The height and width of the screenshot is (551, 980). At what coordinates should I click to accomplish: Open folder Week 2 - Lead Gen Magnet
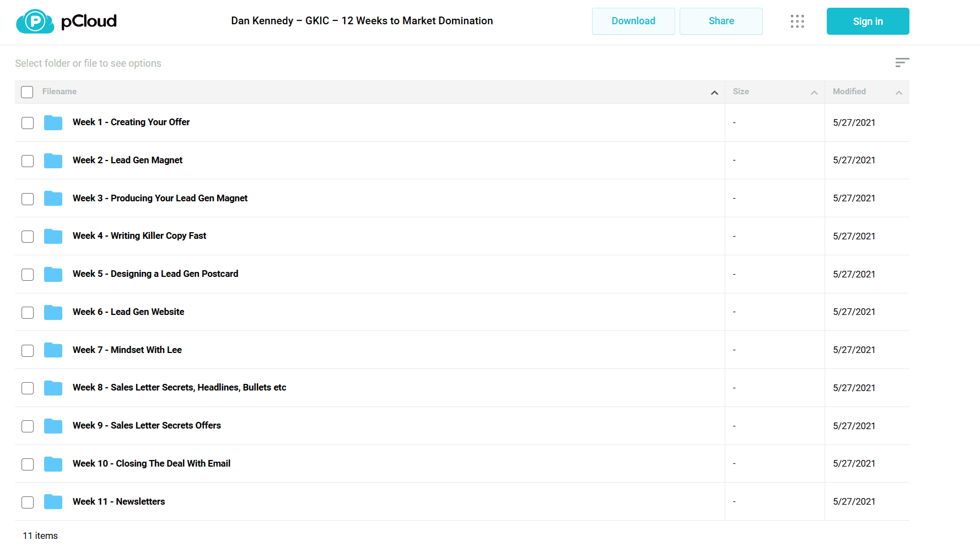click(x=127, y=160)
